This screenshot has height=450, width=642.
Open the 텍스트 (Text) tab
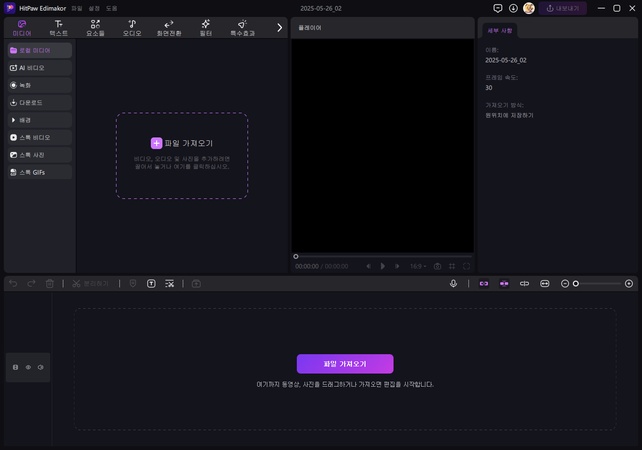59,27
